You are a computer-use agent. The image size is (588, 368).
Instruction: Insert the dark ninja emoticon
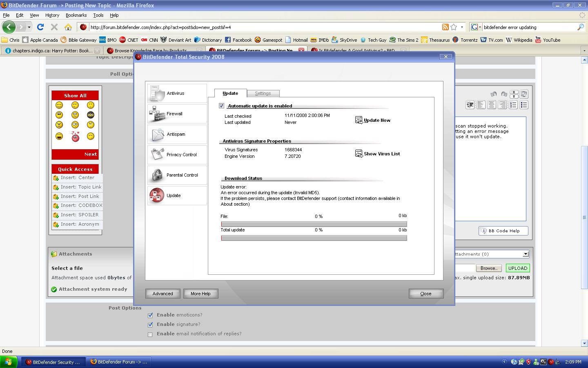91,115
